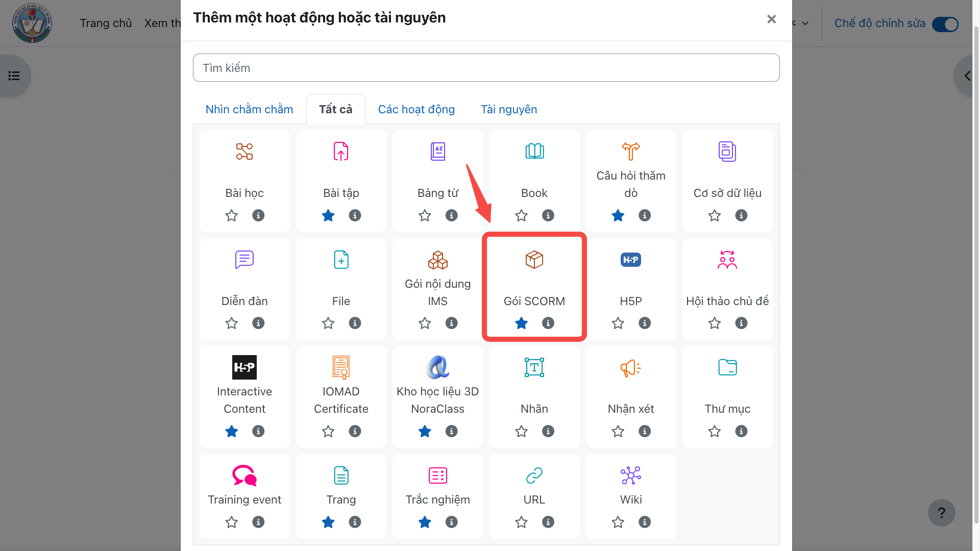Unstar Bài tập from favourites
The image size is (980, 551).
tap(328, 215)
